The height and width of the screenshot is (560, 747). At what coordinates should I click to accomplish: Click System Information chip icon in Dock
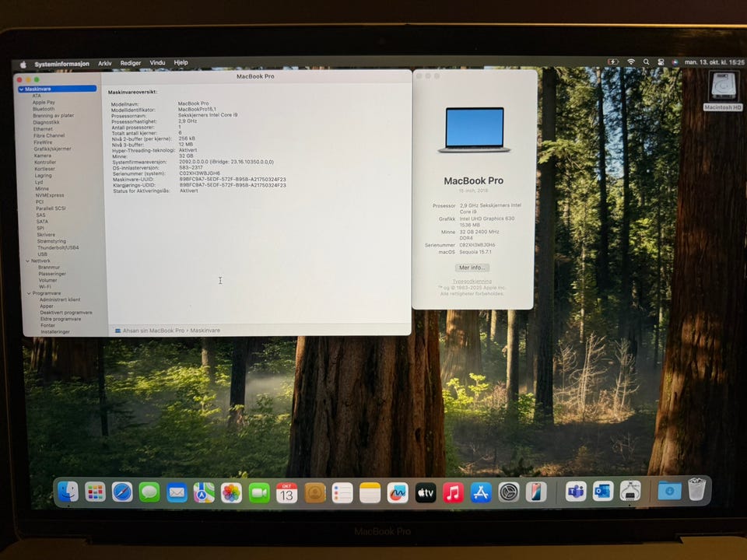[630, 491]
